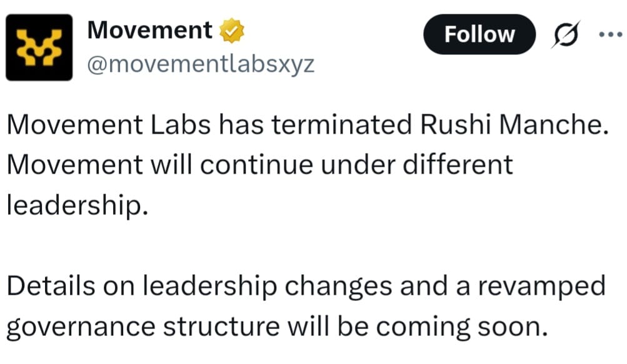Open the Movement display name link
627x364 pixels.
click(x=149, y=31)
